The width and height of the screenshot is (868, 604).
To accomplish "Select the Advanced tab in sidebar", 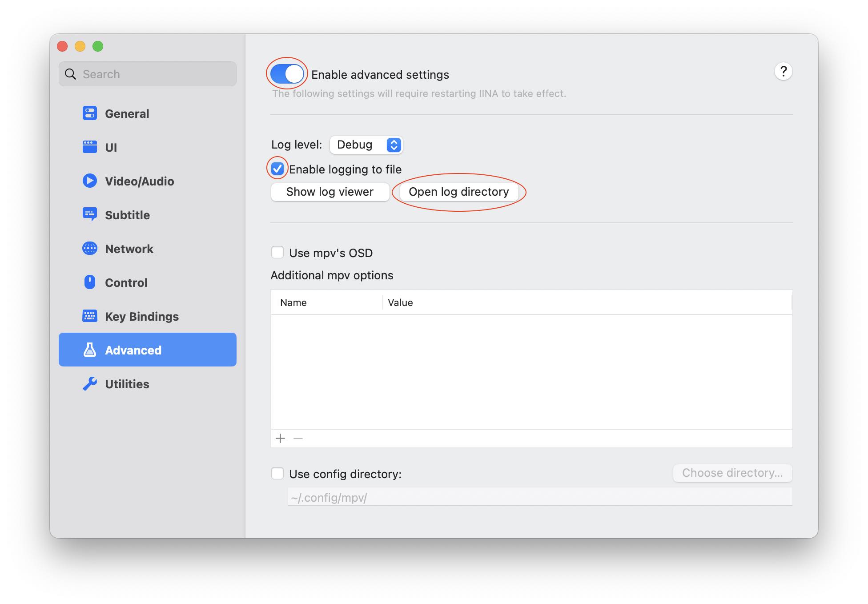I will tap(148, 350).
